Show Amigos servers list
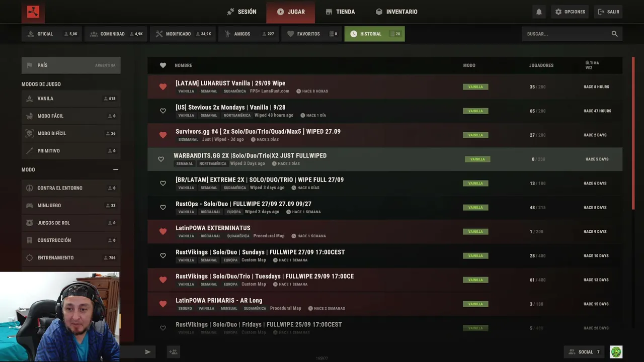644x362 pixels. coord(249,34)
